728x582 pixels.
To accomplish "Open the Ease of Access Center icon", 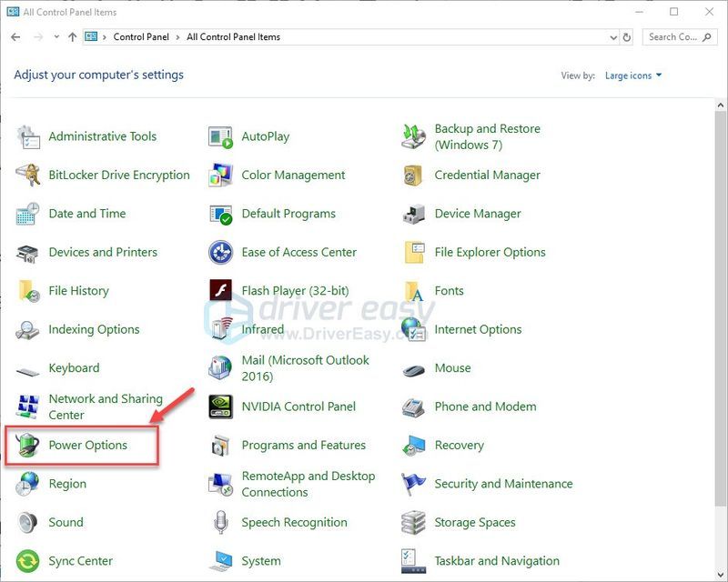I will 220,252.
